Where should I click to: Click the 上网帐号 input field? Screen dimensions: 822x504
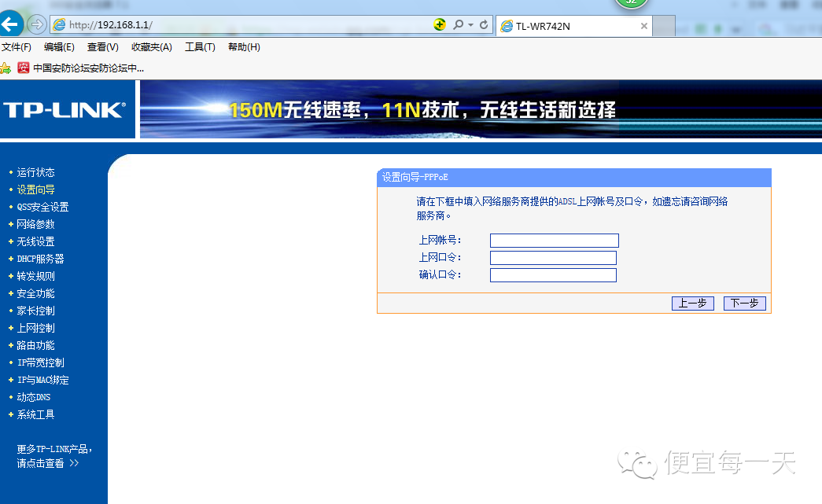click(554, 241)
